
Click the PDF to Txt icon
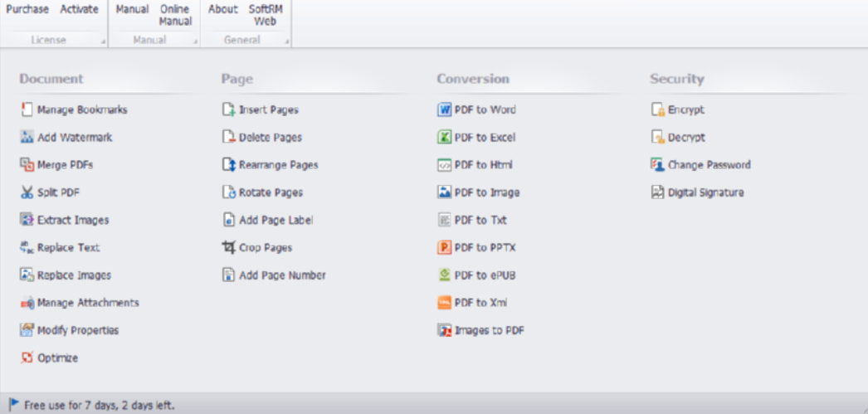coord(444,220)
